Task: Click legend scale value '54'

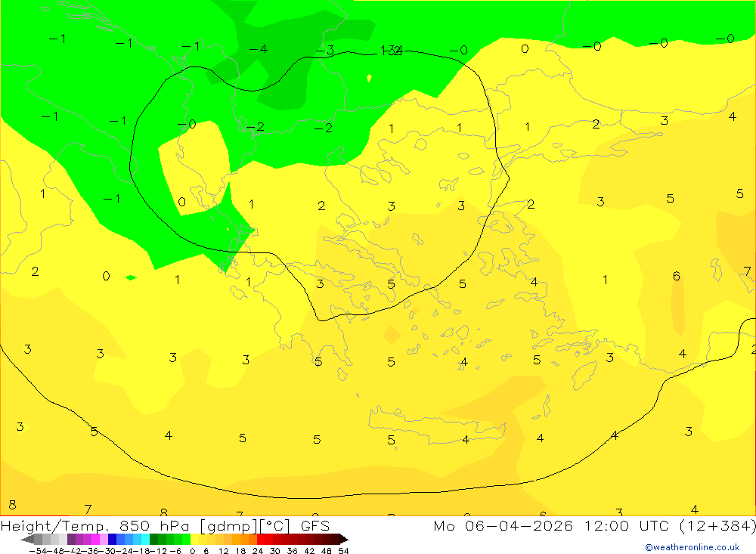Action: (343, 551)
